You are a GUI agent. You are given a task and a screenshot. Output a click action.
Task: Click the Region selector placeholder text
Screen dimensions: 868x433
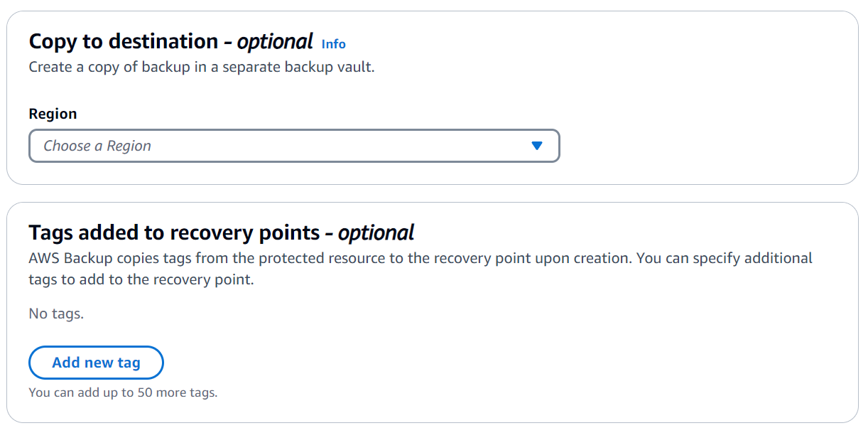pyautogui.click(x=97, y=146)
